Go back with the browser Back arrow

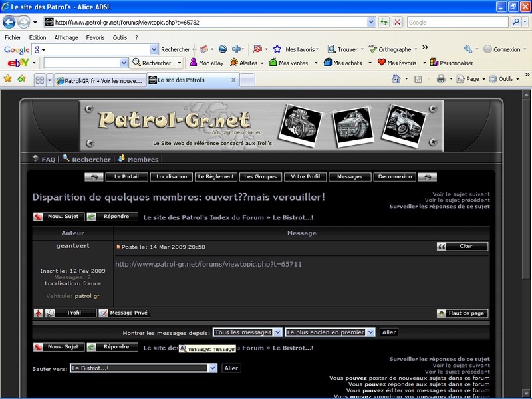click(9, 23)
